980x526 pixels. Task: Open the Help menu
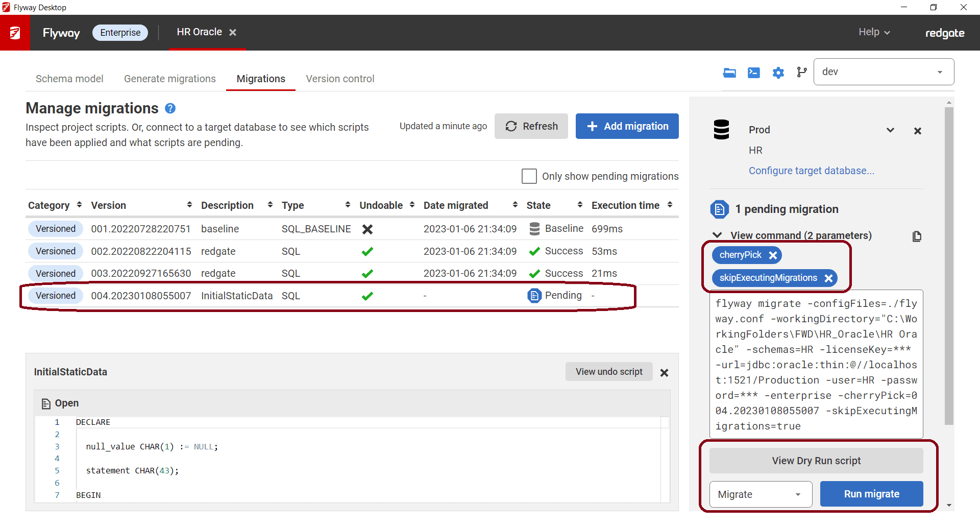pos(873,32)
